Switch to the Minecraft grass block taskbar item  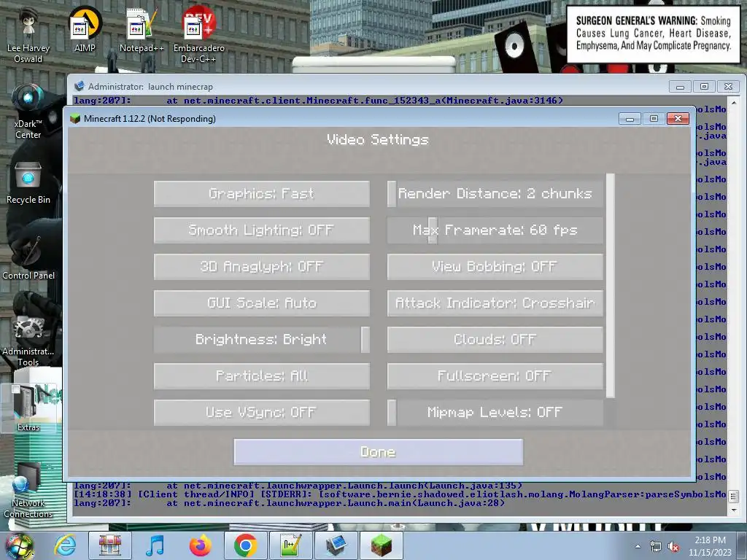(x=381, y=545)
